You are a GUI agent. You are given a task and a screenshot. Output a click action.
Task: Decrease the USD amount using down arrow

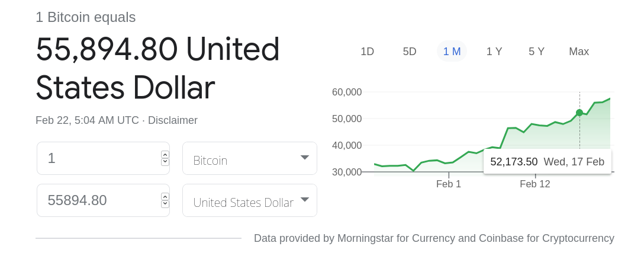point(165,204)
